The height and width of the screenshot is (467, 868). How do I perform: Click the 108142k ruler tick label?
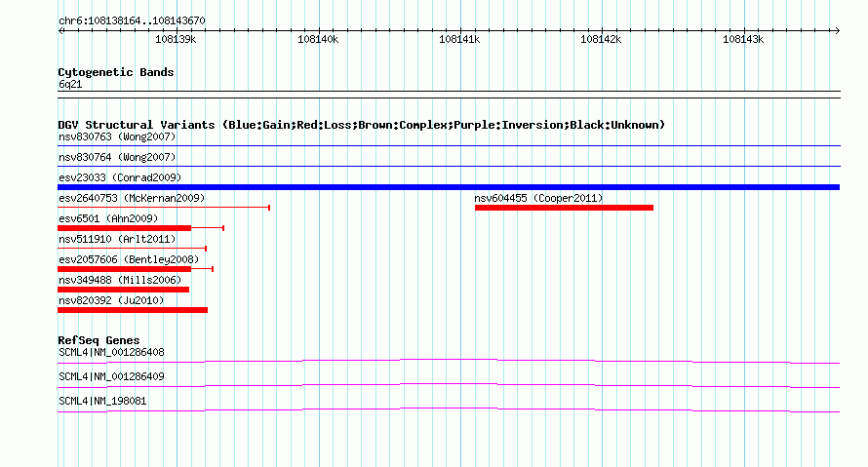pos(601,39)
